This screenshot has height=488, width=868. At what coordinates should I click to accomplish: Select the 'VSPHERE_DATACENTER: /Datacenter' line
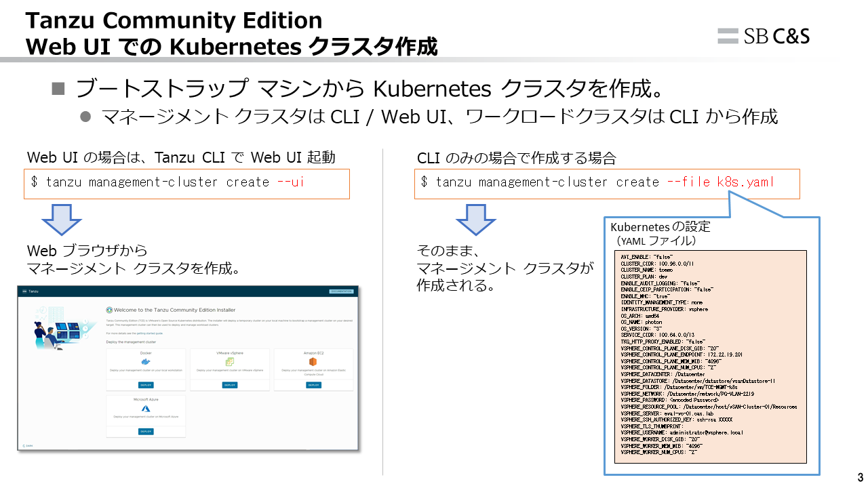coord(663,374)
